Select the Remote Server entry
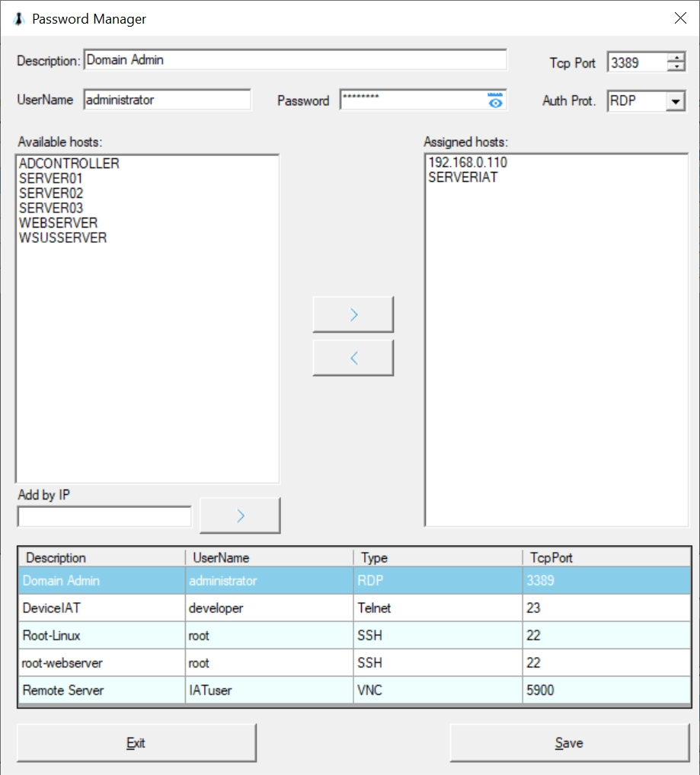 click(x=102, y=690)
